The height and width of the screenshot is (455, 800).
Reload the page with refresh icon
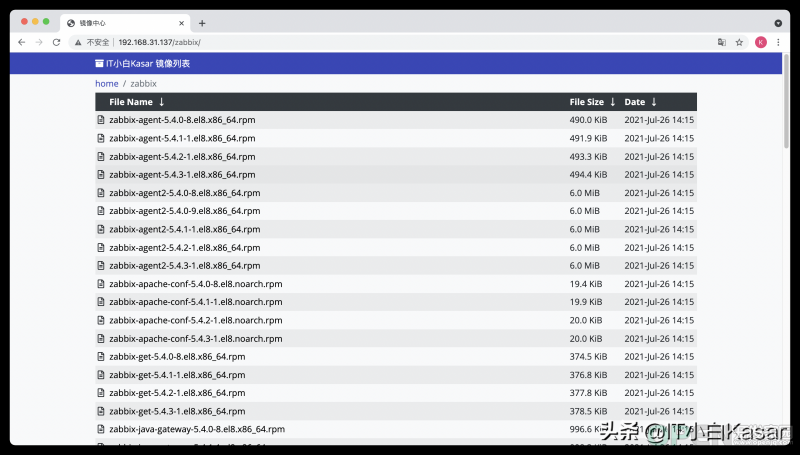[x=57, y=42]
